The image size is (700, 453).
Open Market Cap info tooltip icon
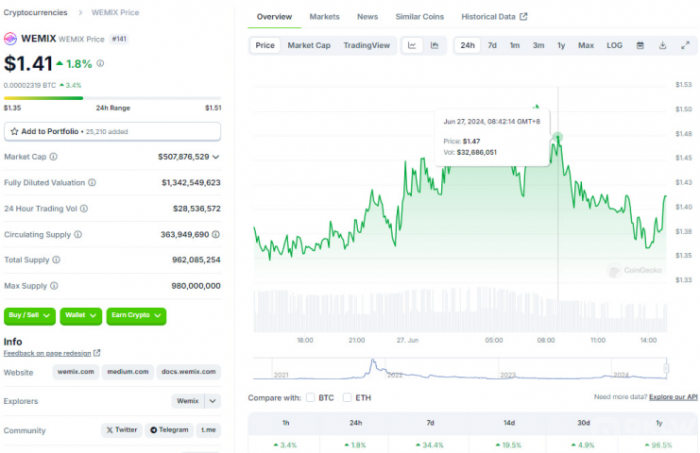pos(53,157)
